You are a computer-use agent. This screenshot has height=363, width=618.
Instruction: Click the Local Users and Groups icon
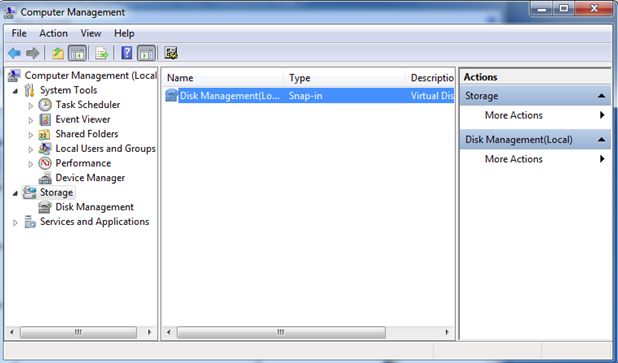pos(45,149)
